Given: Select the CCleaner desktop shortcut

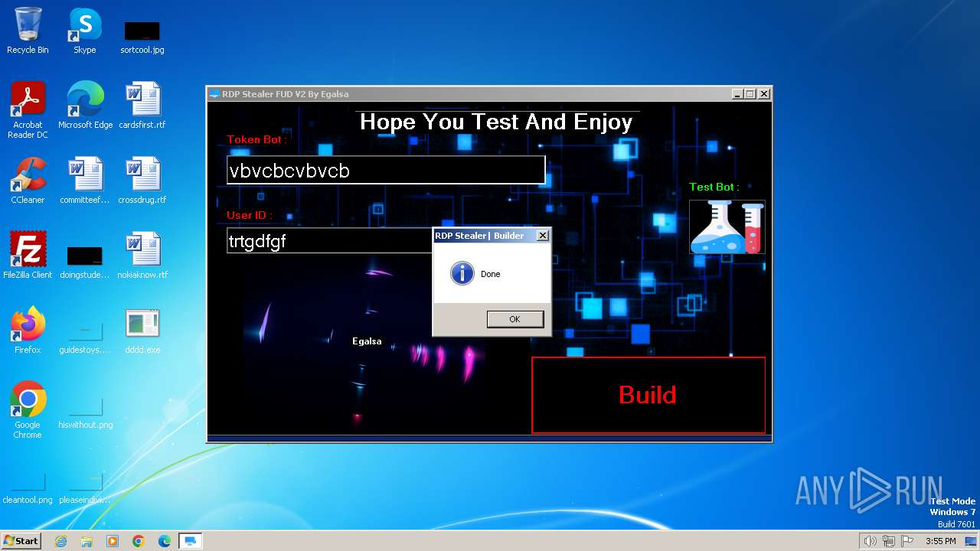Looking at the screenshot, I should pyautogui.click(x=28, y=181).
